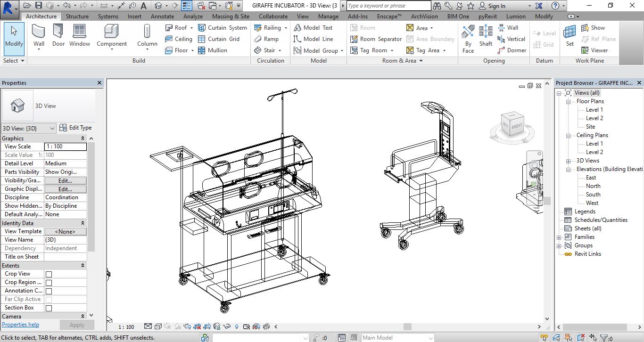Open the Massing & Site tab
Viewport: 644px width, 342px height.
pyautogui.click(x=231, y=16)
